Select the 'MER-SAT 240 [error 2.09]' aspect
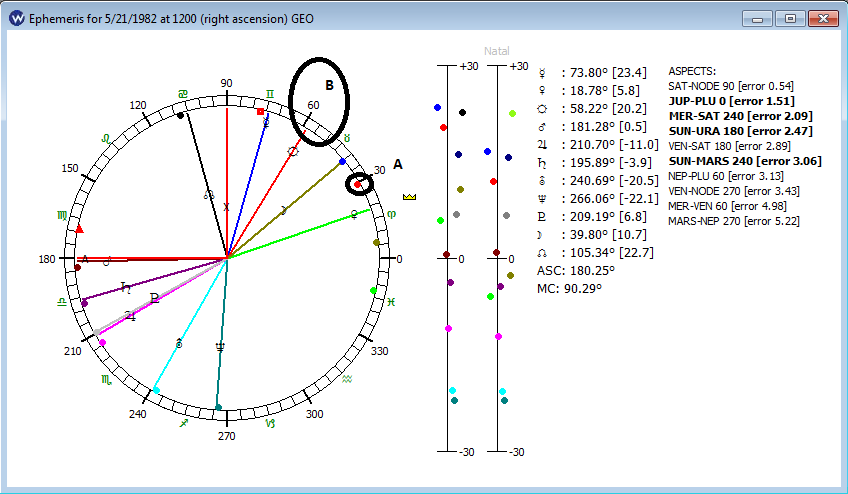This screenshot has height=494, width=848. (x=740, y=116)
